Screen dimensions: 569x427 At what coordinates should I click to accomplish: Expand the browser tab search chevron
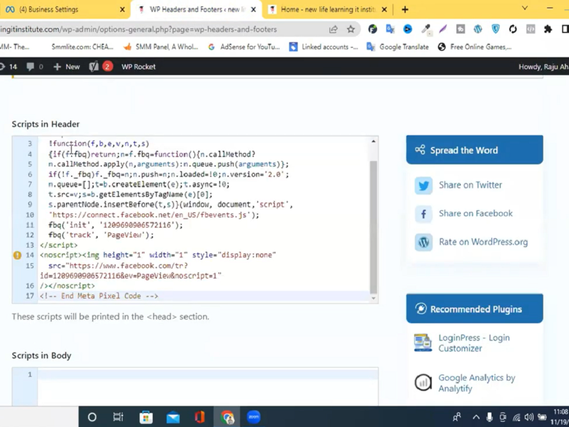(525, 8)
